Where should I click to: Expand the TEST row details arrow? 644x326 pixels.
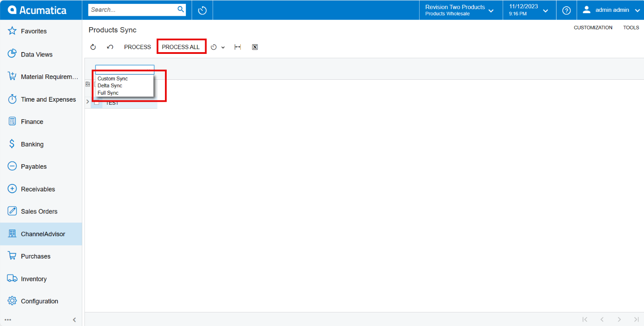pos(87,101)
